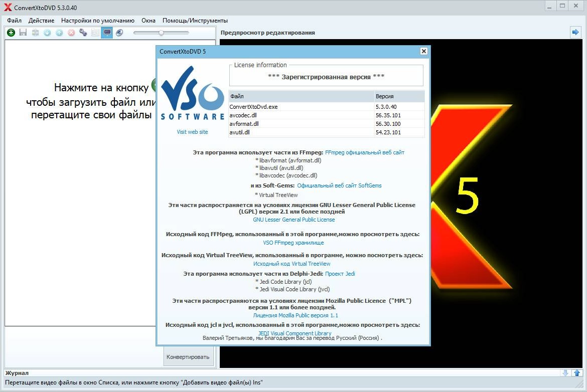This screenshot has width=587, height=392.
Task: Minimize the ConvertXtoDVD main window
Action: pyautogui.click(x=549, y=7)
